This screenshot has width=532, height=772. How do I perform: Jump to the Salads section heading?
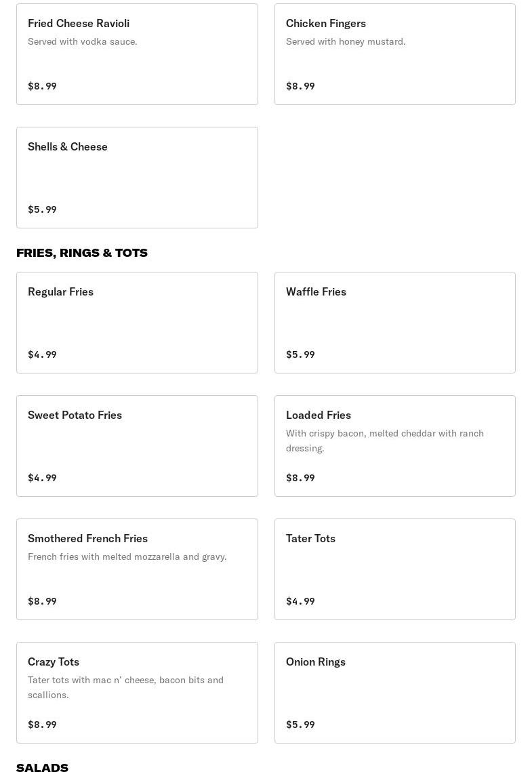click(x=42, y=767)
